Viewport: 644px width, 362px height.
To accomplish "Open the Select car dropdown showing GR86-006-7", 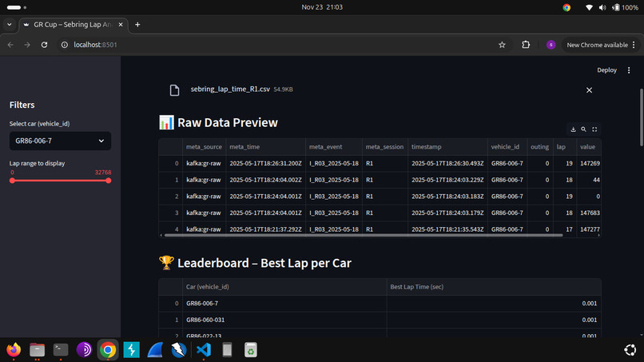I will pos(60,141).
